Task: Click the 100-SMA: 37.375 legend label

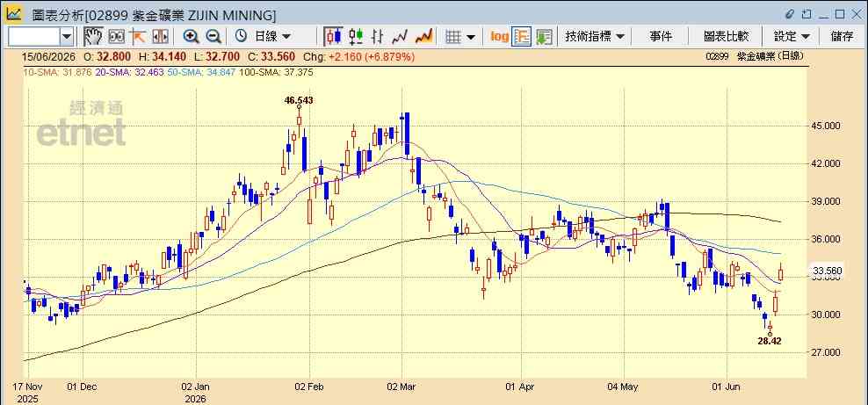Action: 276,72
